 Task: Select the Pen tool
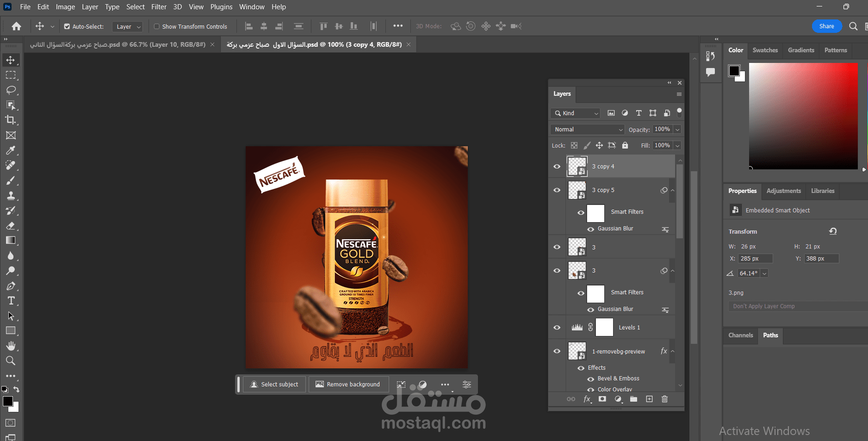click(x=11, y=286)
